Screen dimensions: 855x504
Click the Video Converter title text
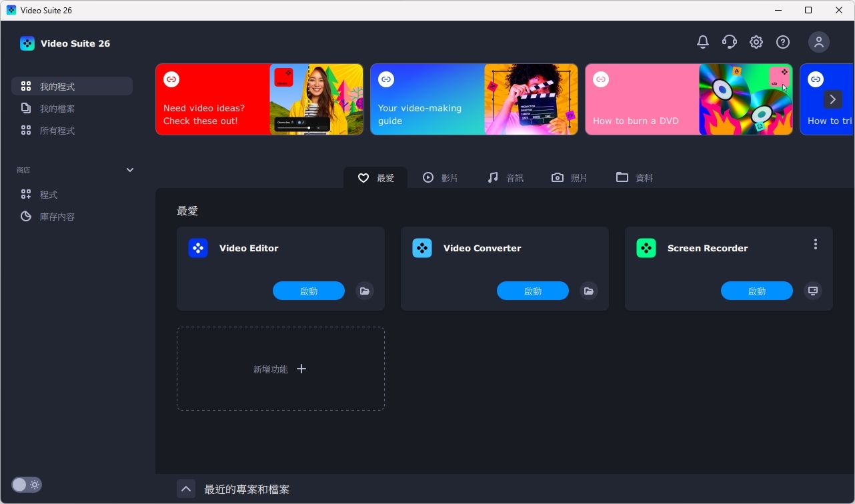[482, 248]
